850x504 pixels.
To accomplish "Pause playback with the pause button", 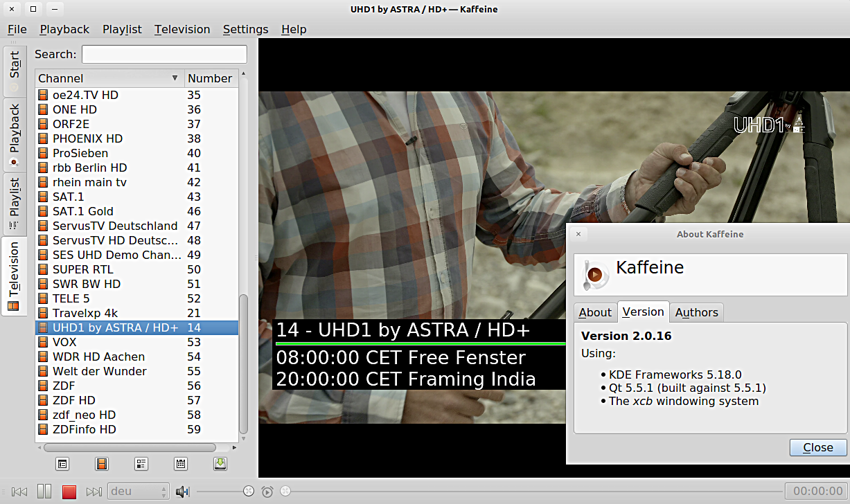I will [44, 492].
